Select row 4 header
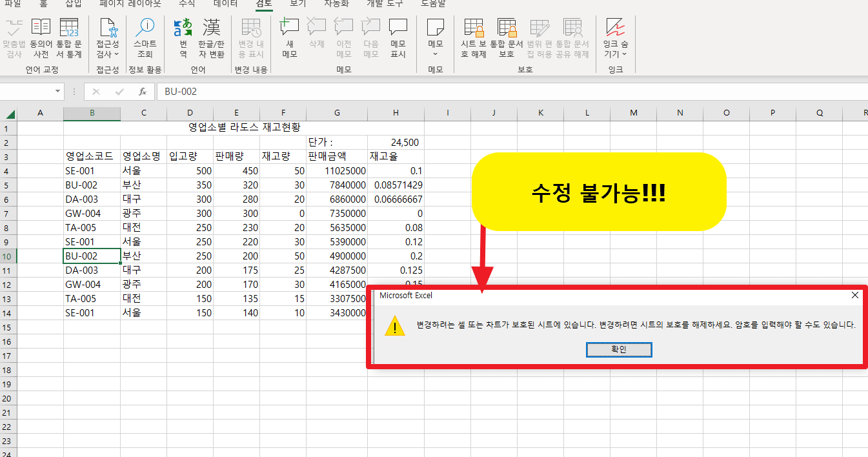The image size is (868, 457). tap(8, 171)
